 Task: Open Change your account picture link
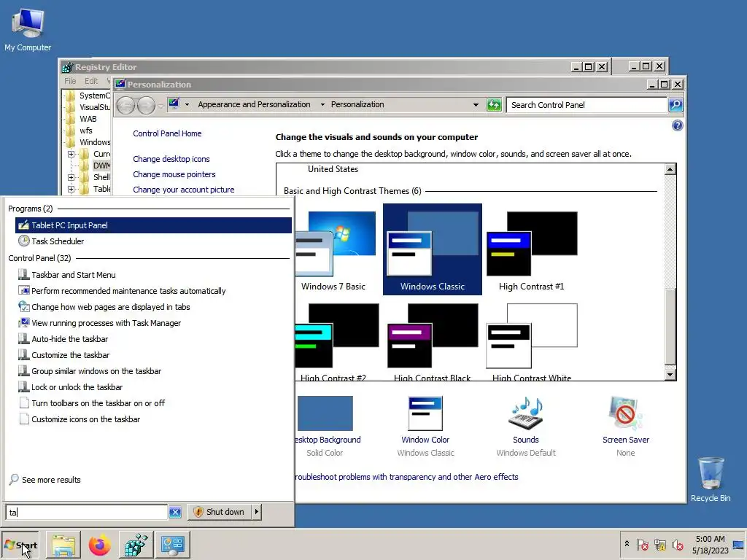pos(183,190)
